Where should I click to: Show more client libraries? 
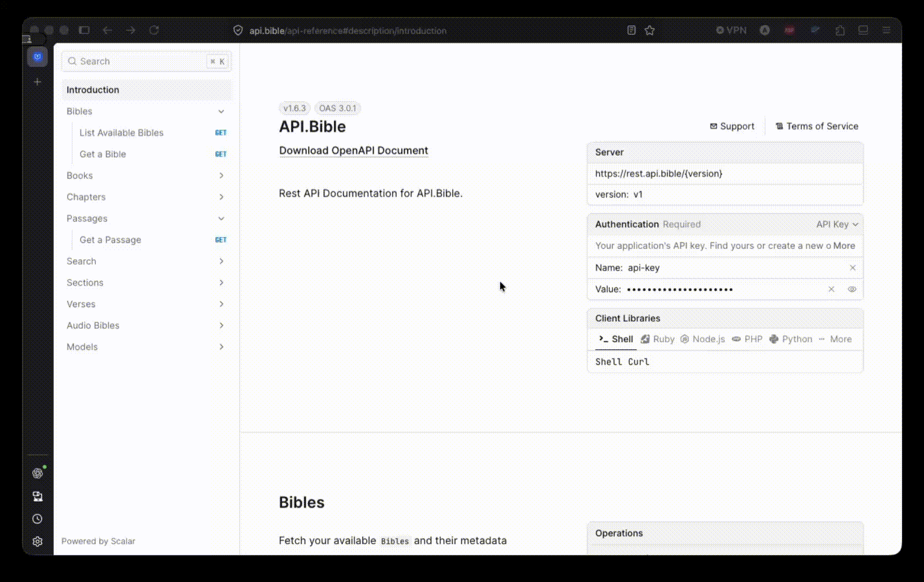[835, 339]
